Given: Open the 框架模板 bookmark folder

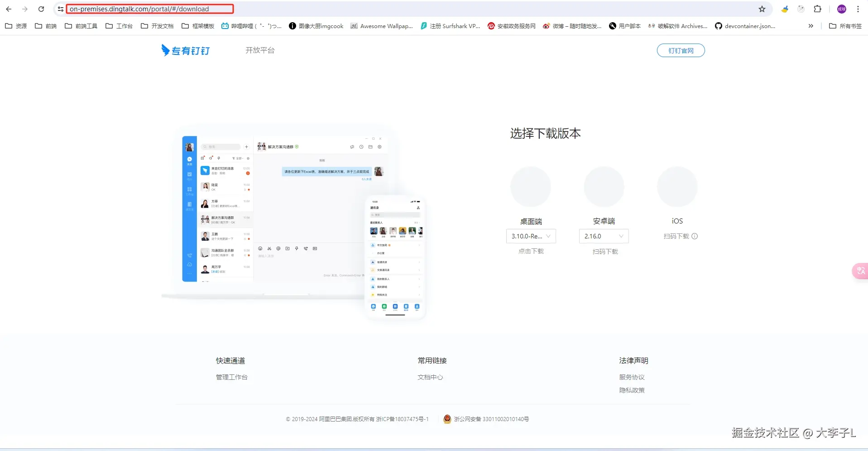Looking at the screenshot, I should 198,26.
